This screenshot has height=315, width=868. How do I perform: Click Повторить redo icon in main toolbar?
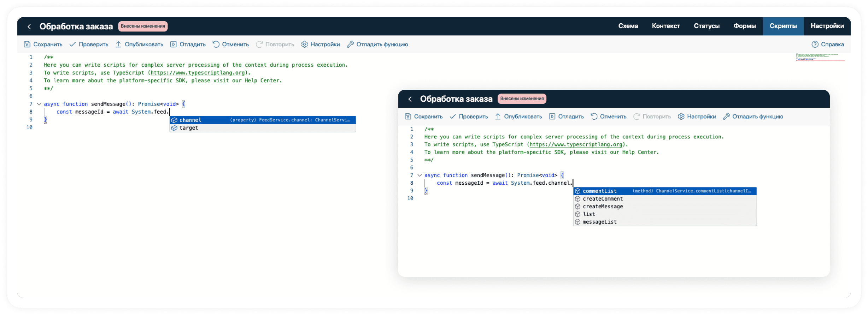[x=259, y=44]
